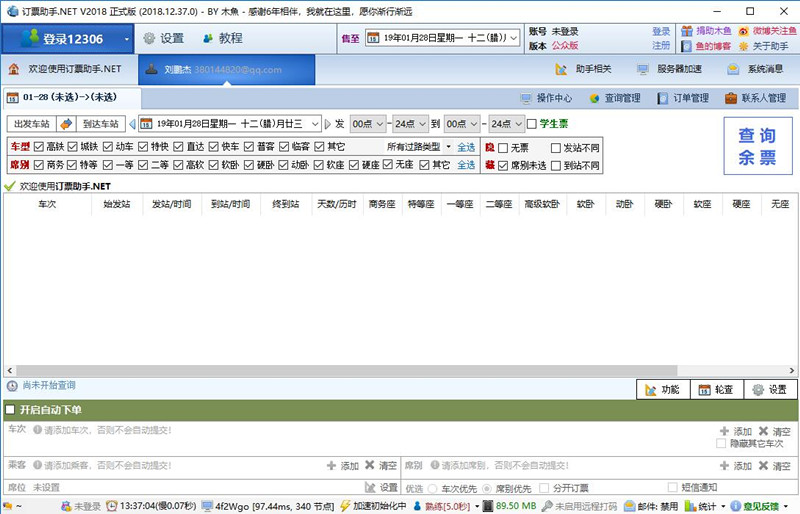Click 未启用远程打码 status item

point(579,506)
